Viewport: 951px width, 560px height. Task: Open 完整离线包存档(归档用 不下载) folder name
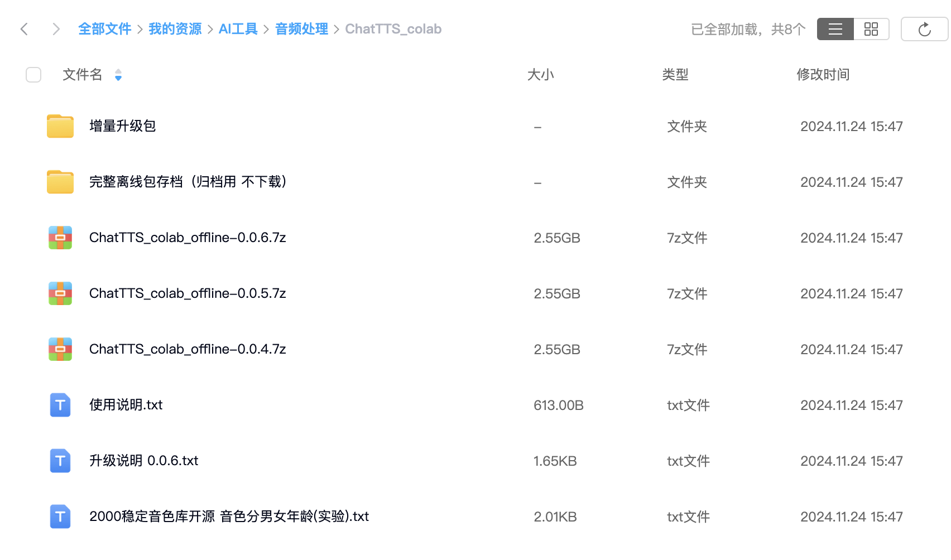189,182
